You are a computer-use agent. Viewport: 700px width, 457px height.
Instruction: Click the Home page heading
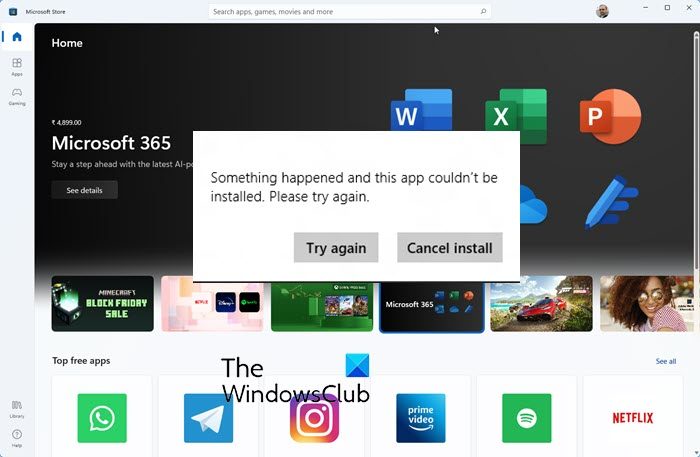click(67, 43)
